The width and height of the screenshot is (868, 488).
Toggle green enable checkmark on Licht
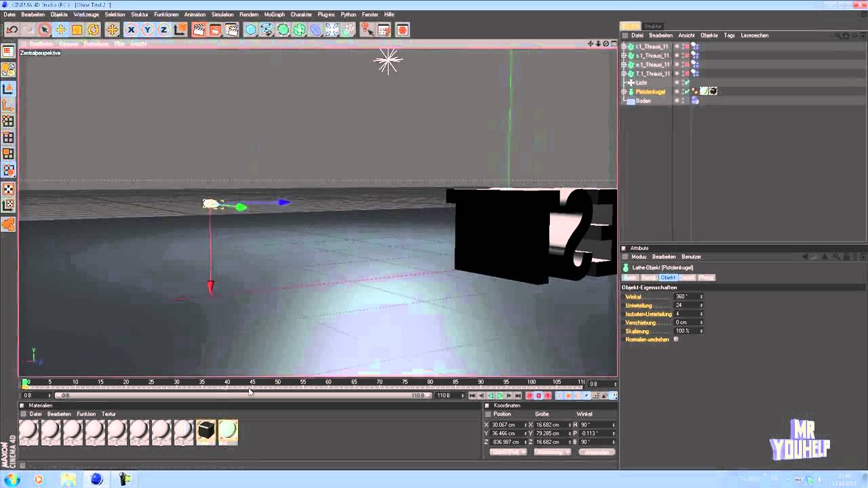687,83
